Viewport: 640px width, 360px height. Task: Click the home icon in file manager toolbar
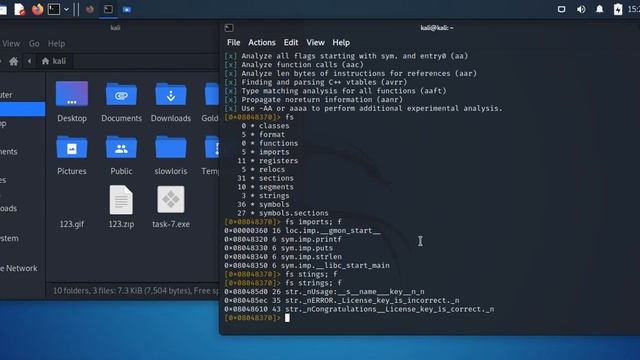(x=13, y=61)
